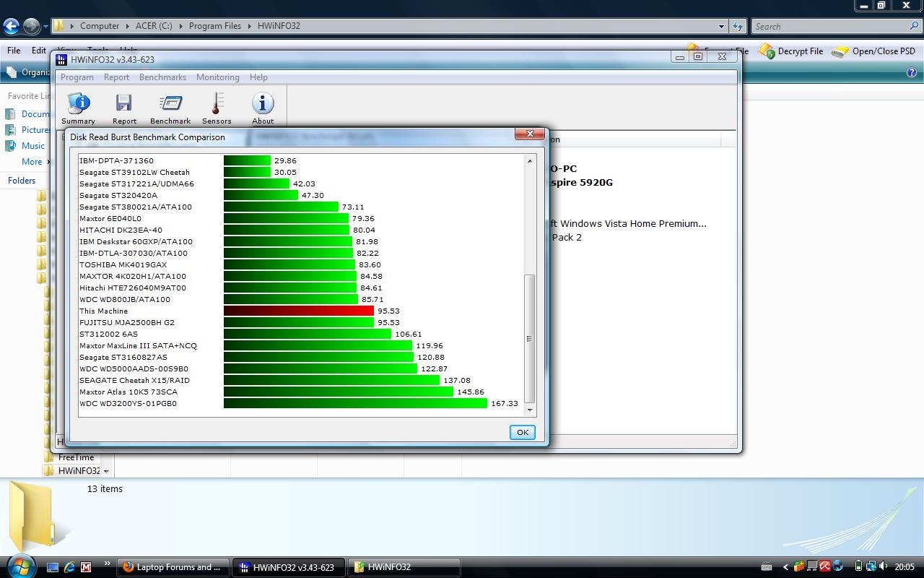
Task: Select TOSHIBA MK4019GAX entry
Action: 123,264
